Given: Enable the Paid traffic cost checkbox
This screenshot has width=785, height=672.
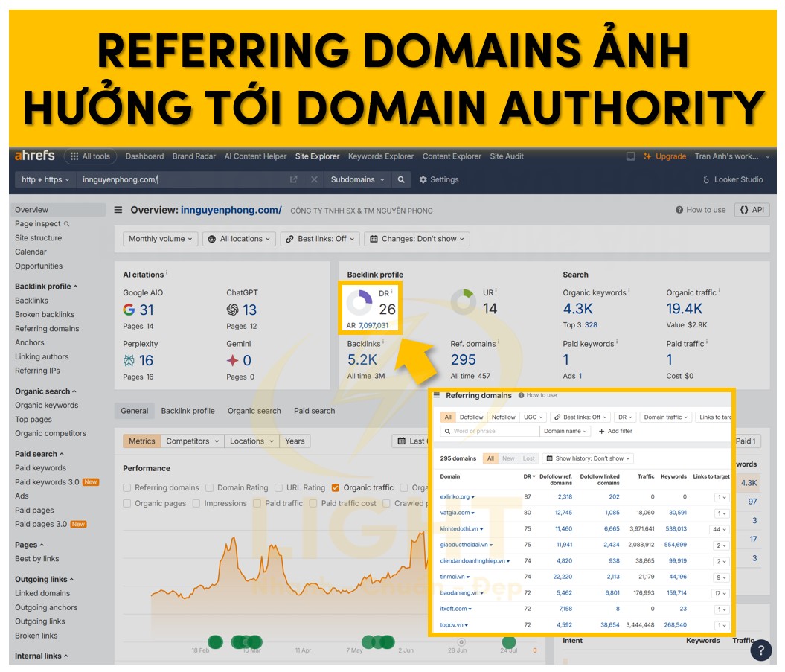Looking at the screenshot, I should point(313,503).
